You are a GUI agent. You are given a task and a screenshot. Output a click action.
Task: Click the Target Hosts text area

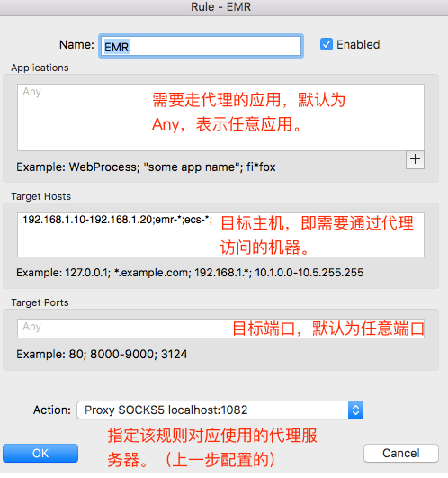pos(220,235)
